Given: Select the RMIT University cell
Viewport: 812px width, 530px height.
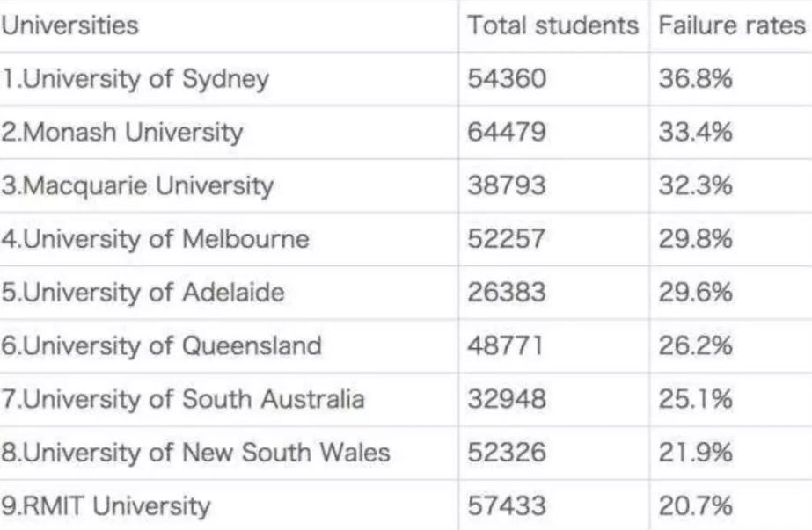Looking at the screenshot, I should [x=106, y=506].
